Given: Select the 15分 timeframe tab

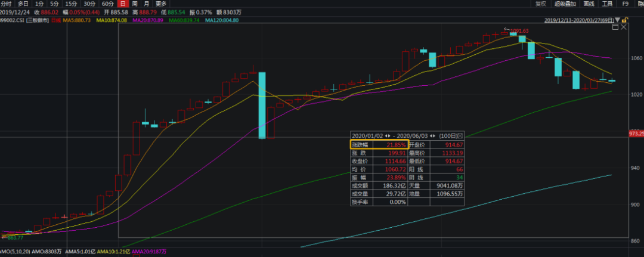Looking at the screenshot, I should [x=70, y=4].
